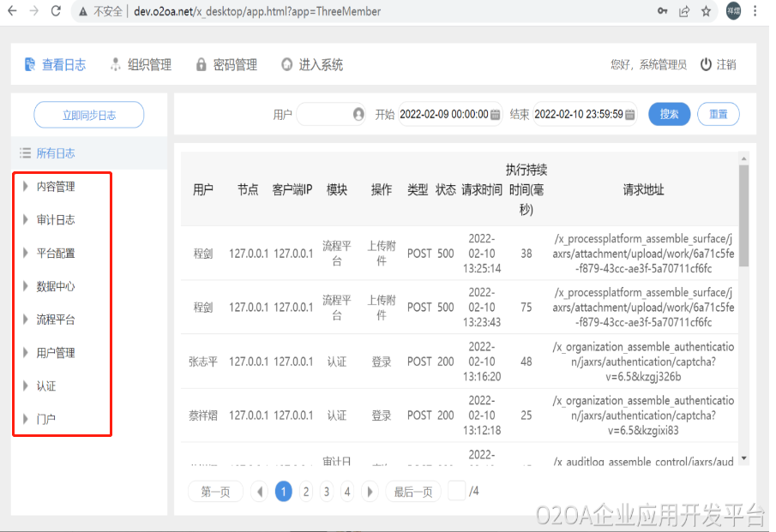Switch to the 密码管理 tab
Viewport: 776px width, 532px height.
coord(226,64)
